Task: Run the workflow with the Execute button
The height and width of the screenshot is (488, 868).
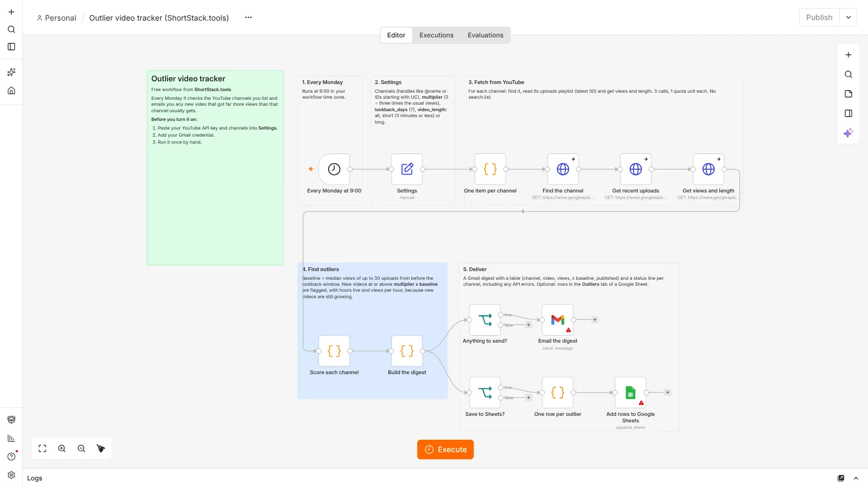Action: coord(445,450)
